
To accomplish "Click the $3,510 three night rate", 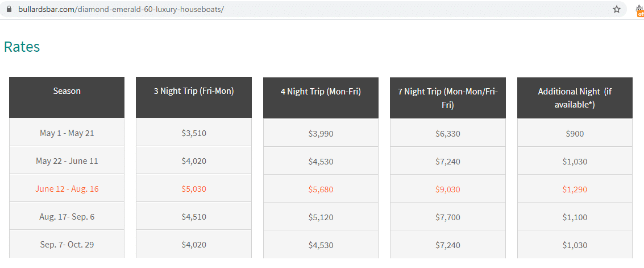I will point(194,133).
